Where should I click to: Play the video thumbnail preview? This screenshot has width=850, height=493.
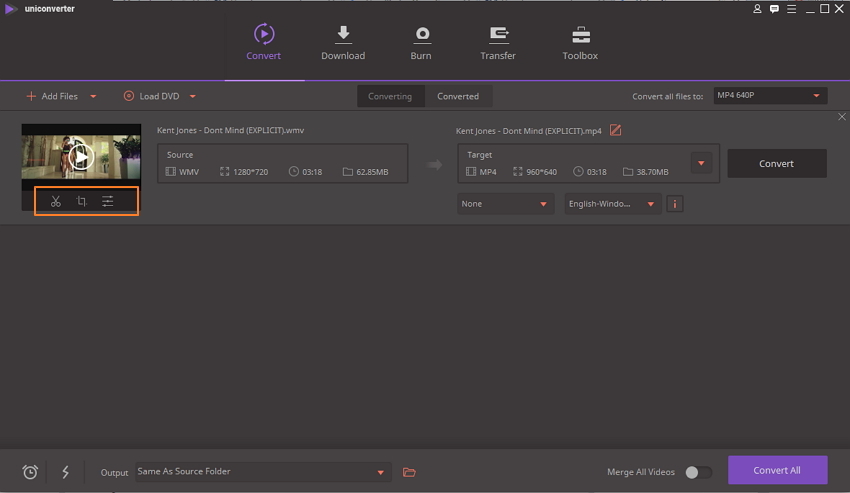[x=81, y=157]
